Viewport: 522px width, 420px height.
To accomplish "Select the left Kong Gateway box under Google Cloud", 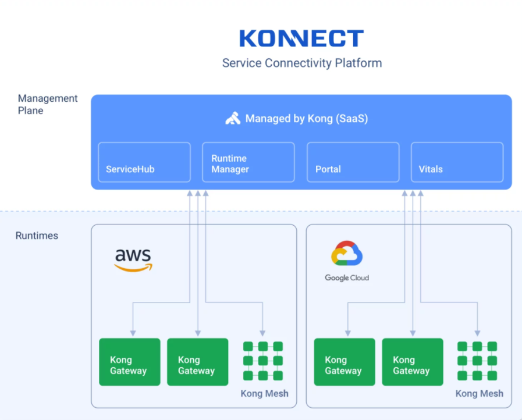I will click(x=345, y=362).
